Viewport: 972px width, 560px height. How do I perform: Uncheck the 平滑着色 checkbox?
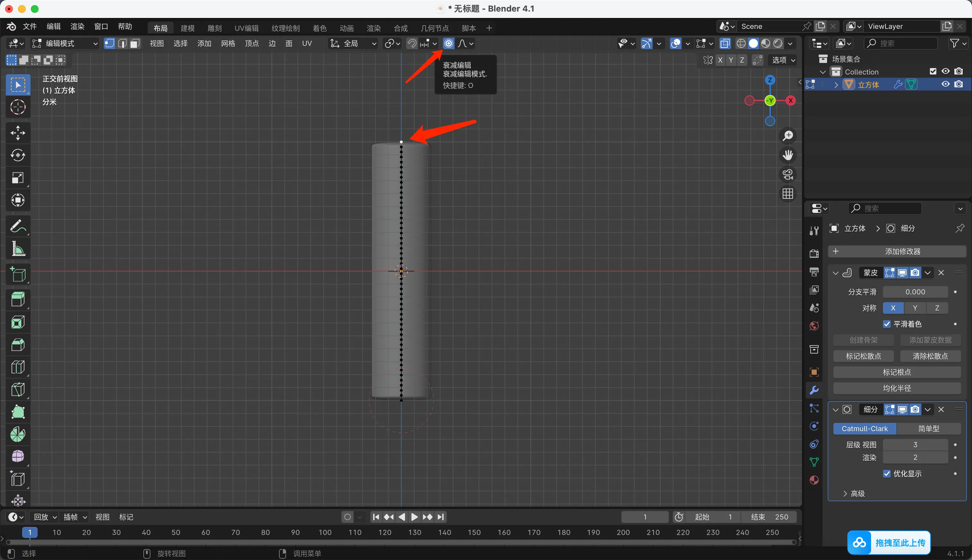click(x=887, y=324)
